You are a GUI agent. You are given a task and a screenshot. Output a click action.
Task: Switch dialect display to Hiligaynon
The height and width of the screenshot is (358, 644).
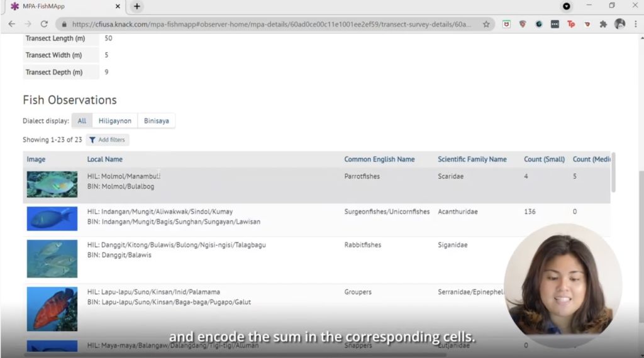coord(114,121)
